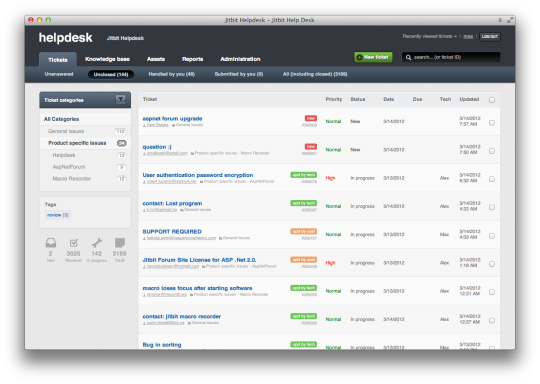Check the aspnet forum upgrade ticket checkbox

pyautogui.click(x=492, y=123)
